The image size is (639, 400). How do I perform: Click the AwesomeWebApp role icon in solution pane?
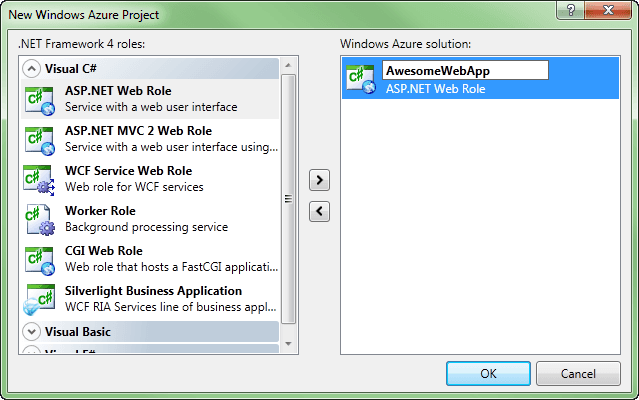(x=360, y=78)
